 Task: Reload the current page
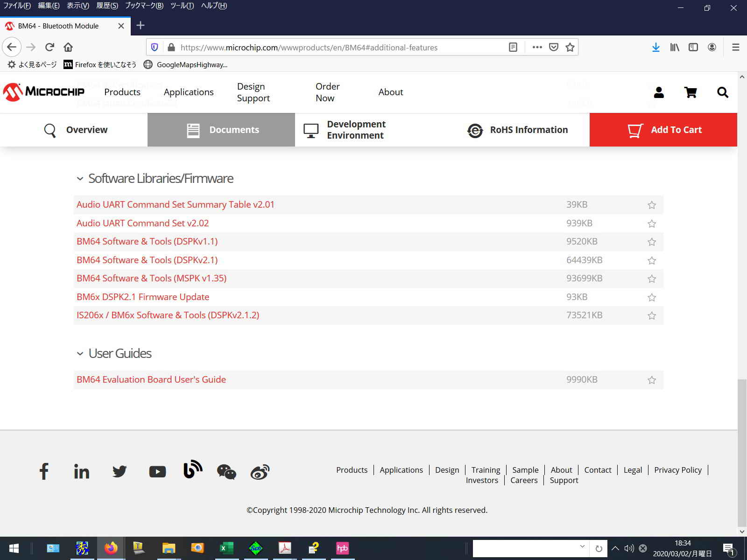click(49, 47)
